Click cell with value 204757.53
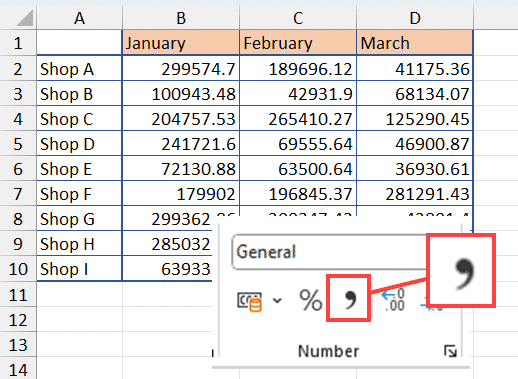This screenshot has width=518, height=379. (x=181, y=119)
